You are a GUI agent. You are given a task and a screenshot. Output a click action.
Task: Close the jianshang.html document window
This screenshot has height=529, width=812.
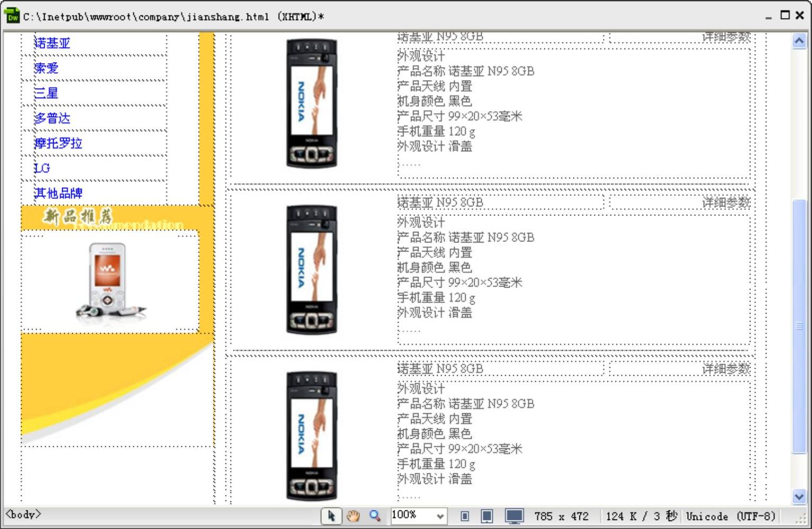[800, 15]
